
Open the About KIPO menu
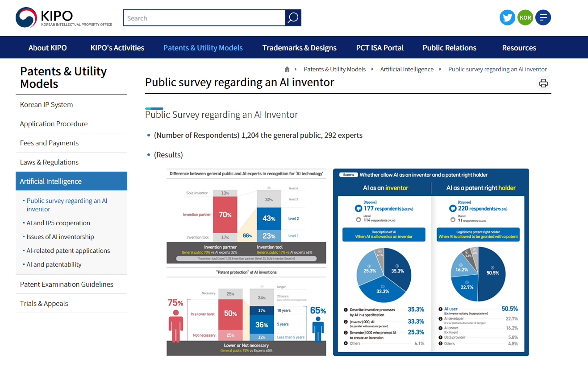click(x=47, y=48)
